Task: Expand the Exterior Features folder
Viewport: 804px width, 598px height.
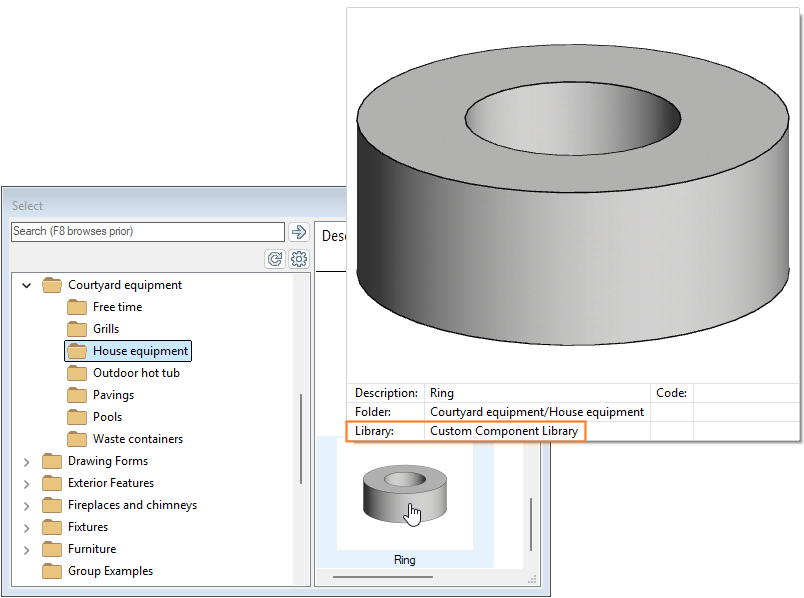Action: [x=27, y=483]
